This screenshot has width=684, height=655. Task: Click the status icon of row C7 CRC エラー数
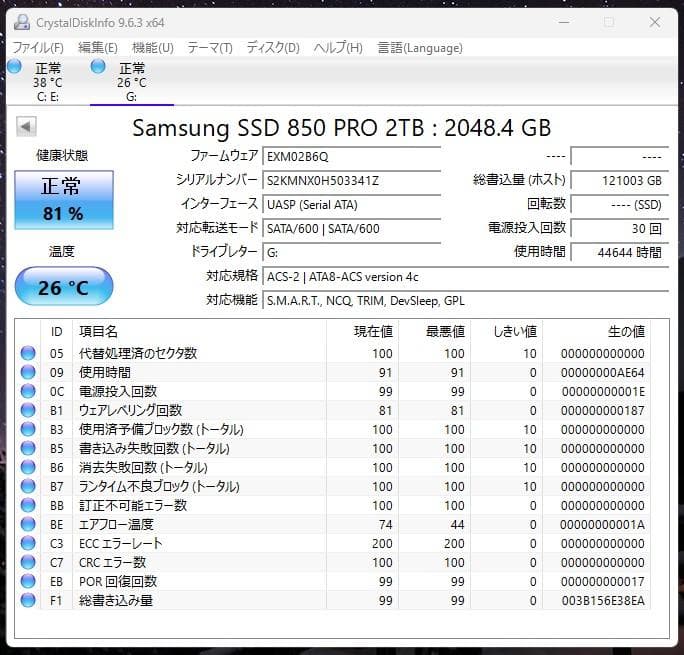(x=28, y=562)
